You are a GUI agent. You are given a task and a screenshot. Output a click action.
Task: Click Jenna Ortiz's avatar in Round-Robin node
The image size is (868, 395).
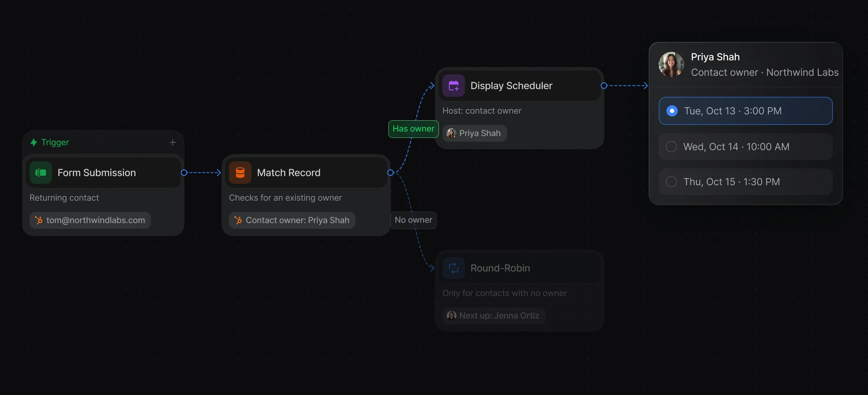pos(451,316)
